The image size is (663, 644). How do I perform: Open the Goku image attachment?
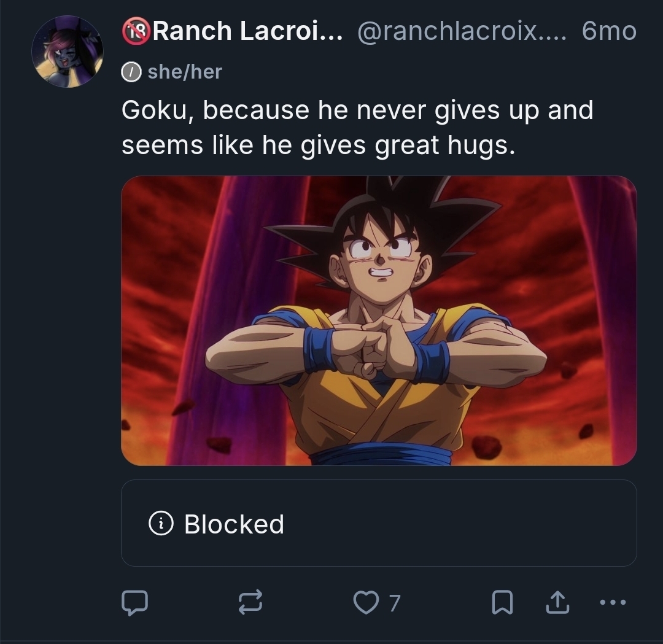tap(379, 320)
